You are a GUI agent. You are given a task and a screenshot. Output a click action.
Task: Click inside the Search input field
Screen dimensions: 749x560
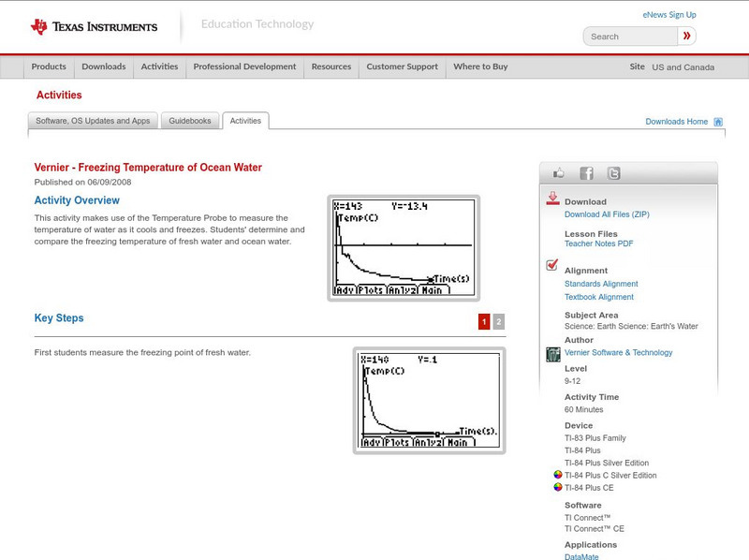tap(629, 37)
